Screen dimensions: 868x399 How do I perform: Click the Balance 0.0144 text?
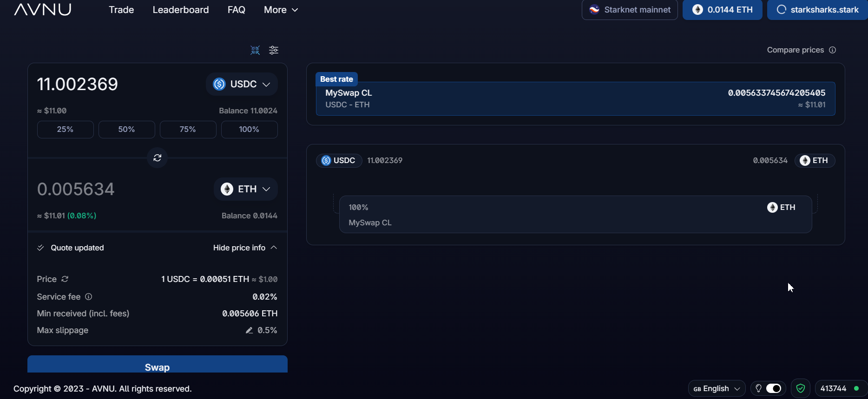click(250, 216)
